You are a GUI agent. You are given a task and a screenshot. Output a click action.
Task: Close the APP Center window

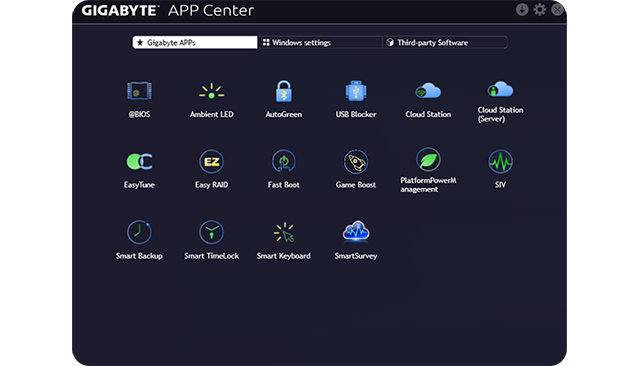(557, 9)
